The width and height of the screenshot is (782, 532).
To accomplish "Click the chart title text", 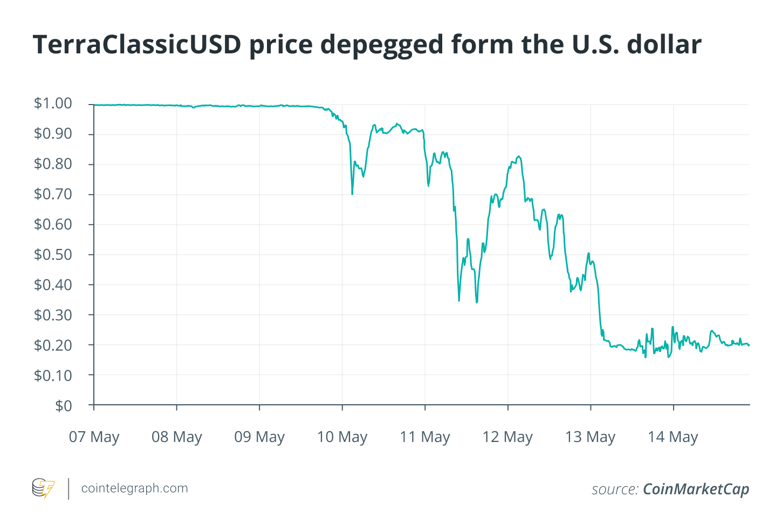I will [367, 44].
